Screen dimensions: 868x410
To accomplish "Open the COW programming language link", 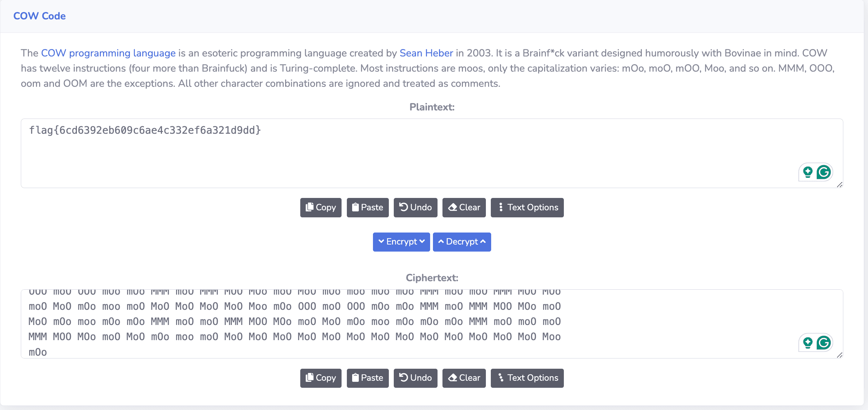I will pyautogui.click(x=108, y=53).
